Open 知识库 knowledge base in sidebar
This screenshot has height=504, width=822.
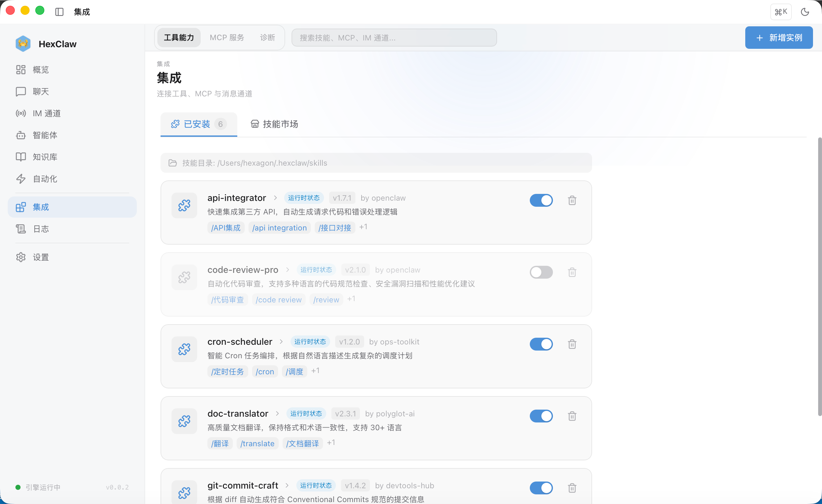tap(72, 157)
